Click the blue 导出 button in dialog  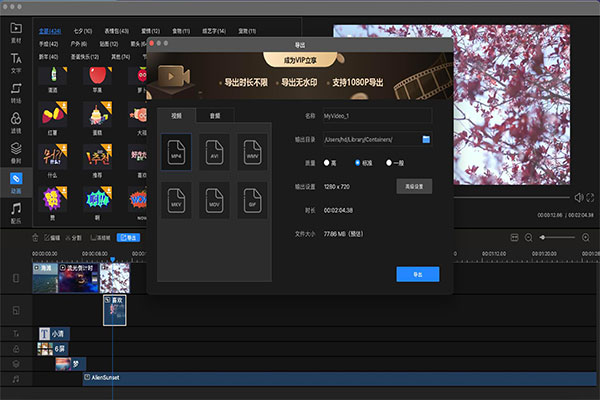pyautogui.click(x=417, y=273)
